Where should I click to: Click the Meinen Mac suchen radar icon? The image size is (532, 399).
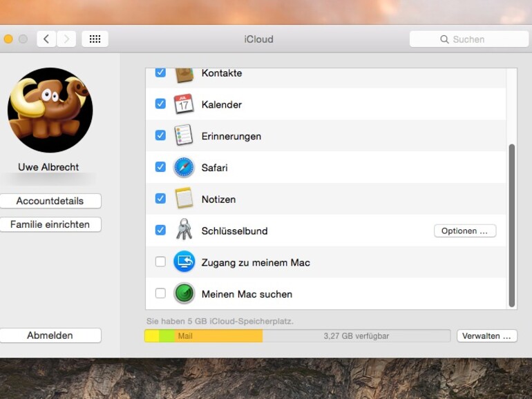[184, 294]
